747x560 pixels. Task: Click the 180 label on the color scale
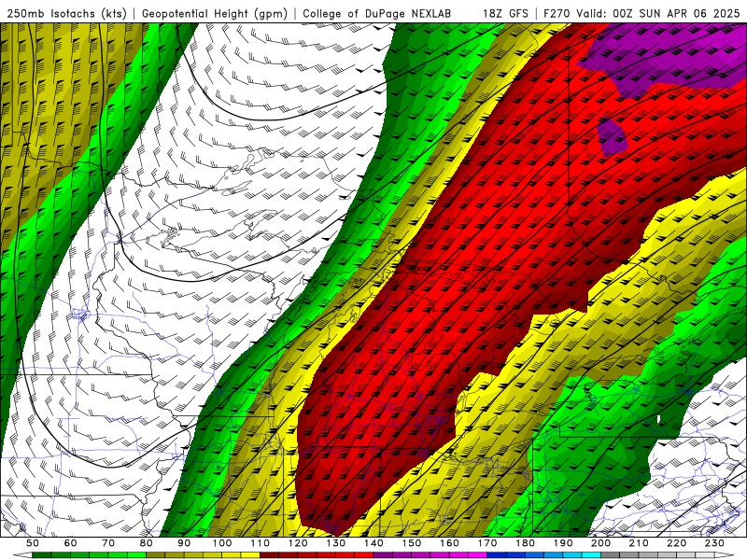click(525, 543)
